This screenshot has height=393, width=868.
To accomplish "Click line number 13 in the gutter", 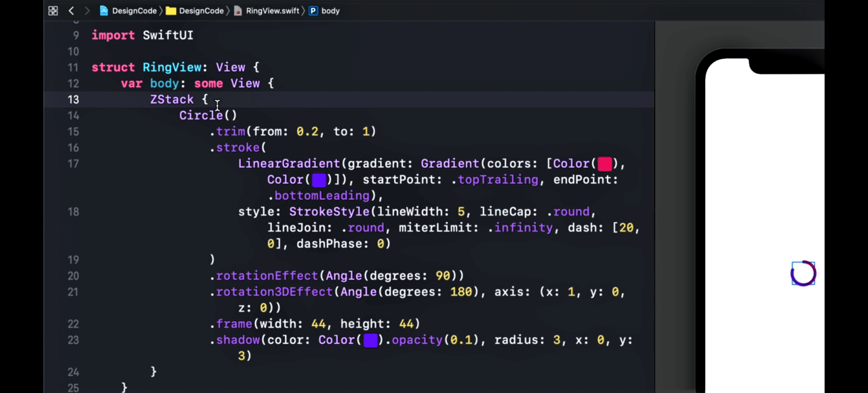I will [73, 99].
